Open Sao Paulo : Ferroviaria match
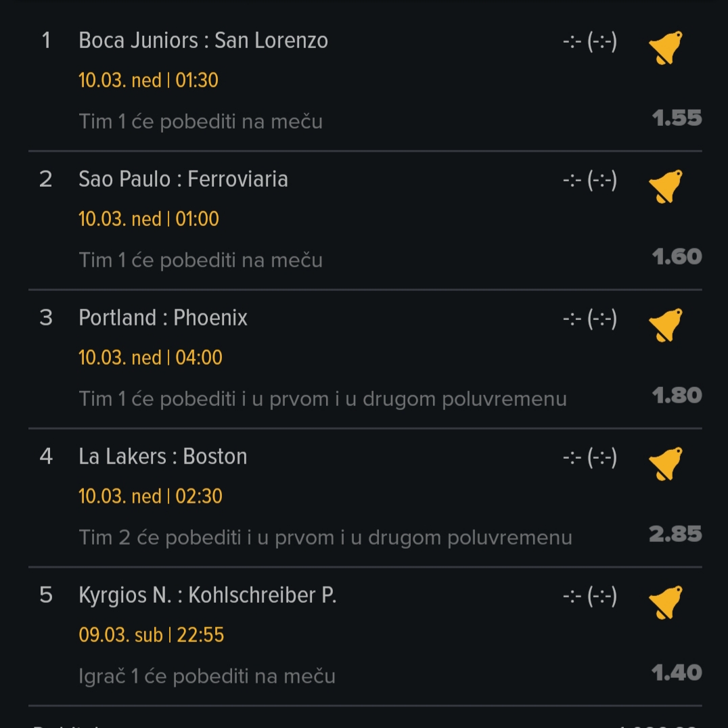728x728 pixels. (x=183, y=179)
